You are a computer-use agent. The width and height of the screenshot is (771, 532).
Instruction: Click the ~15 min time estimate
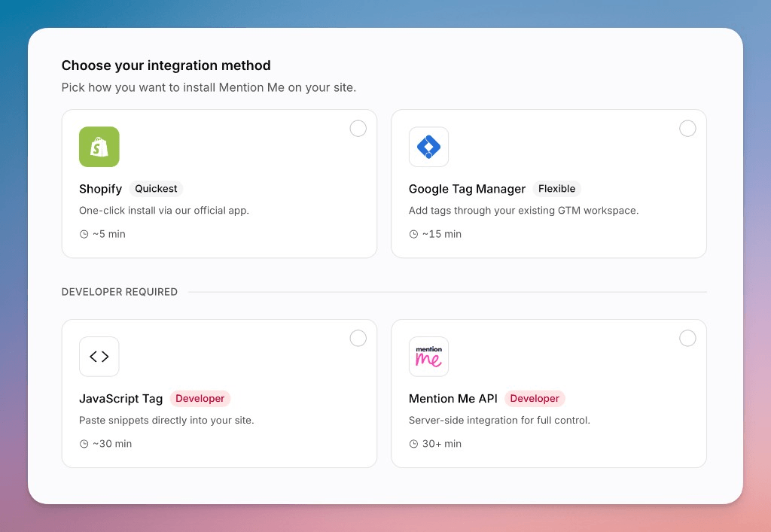point(441,234)
